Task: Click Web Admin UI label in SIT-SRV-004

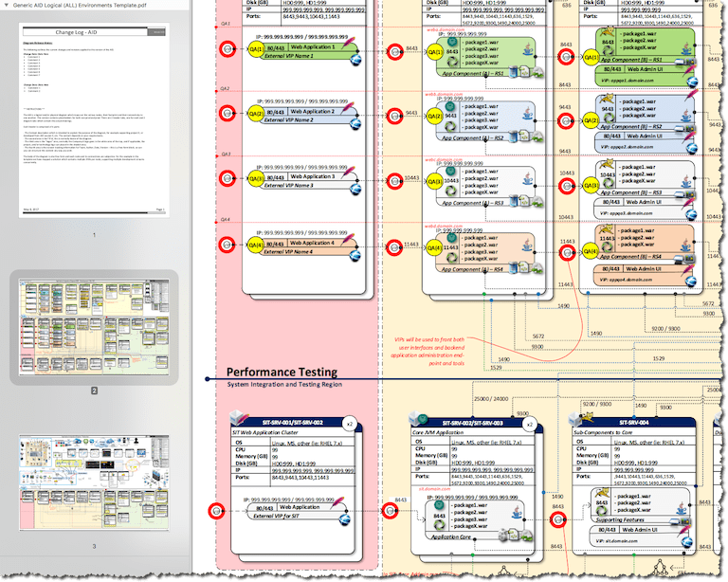Action: click(639, 530)
